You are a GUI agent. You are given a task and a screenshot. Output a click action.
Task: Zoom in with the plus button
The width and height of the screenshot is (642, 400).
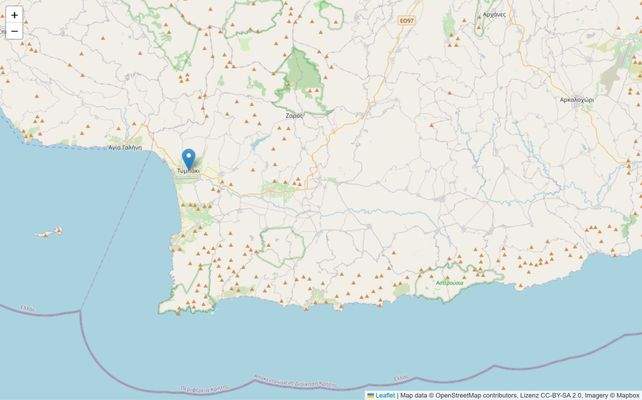coord(14,15)
